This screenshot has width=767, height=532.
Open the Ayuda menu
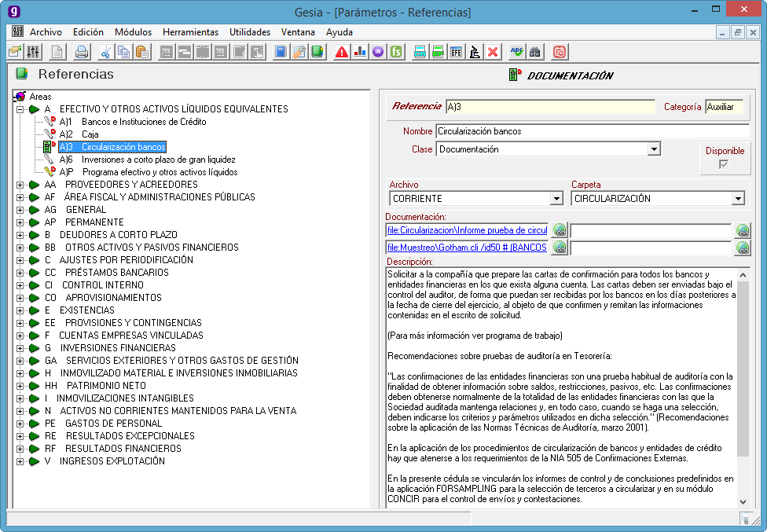[339, 32]
